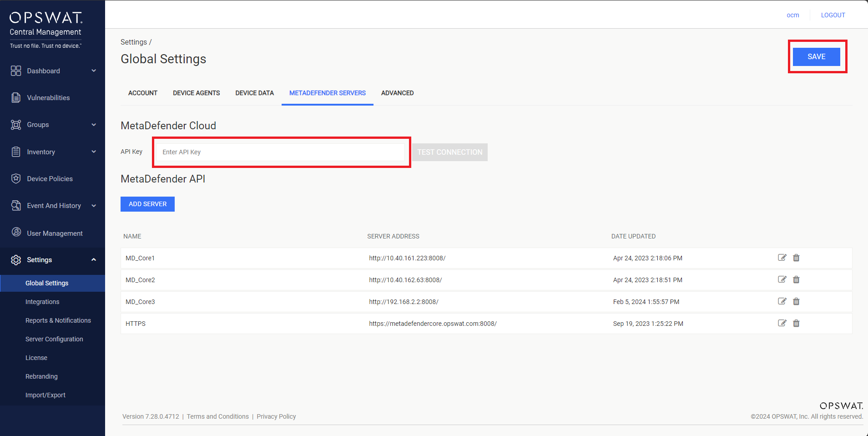
Task: Delete the MD_Core2 server
Action: pyautogui.click(x=796, y=279)
